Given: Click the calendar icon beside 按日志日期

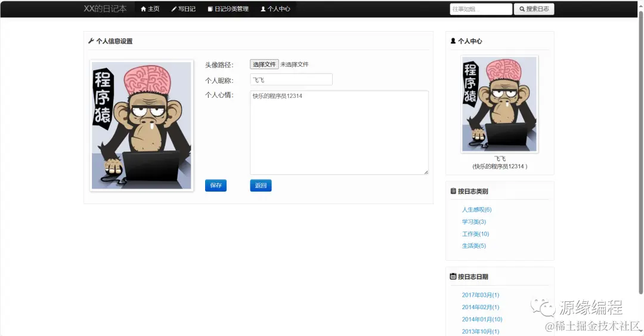Looking at the screenshot, I should tap(453, 276).
